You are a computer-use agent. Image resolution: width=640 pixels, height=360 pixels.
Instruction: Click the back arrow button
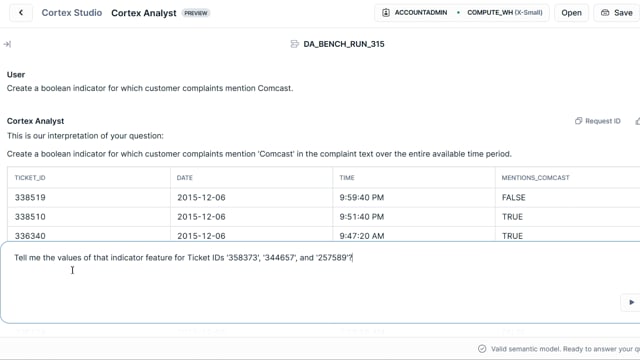(21, 13)
